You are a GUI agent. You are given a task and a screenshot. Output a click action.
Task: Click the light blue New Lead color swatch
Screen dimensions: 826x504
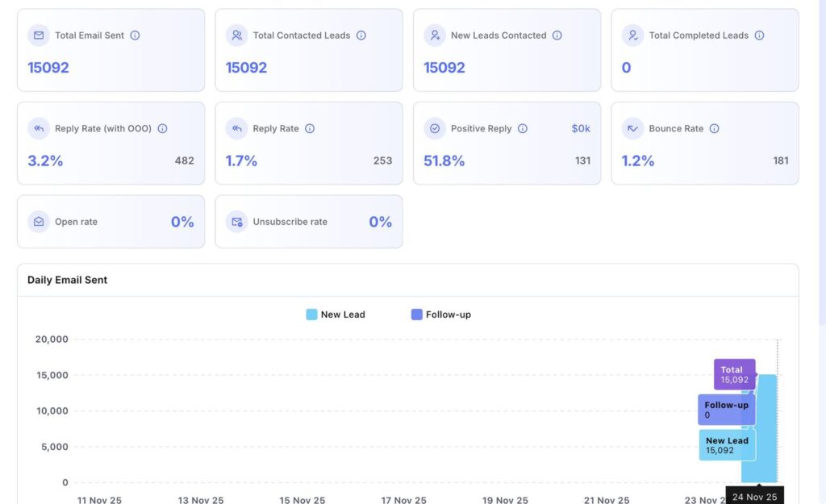311,314
